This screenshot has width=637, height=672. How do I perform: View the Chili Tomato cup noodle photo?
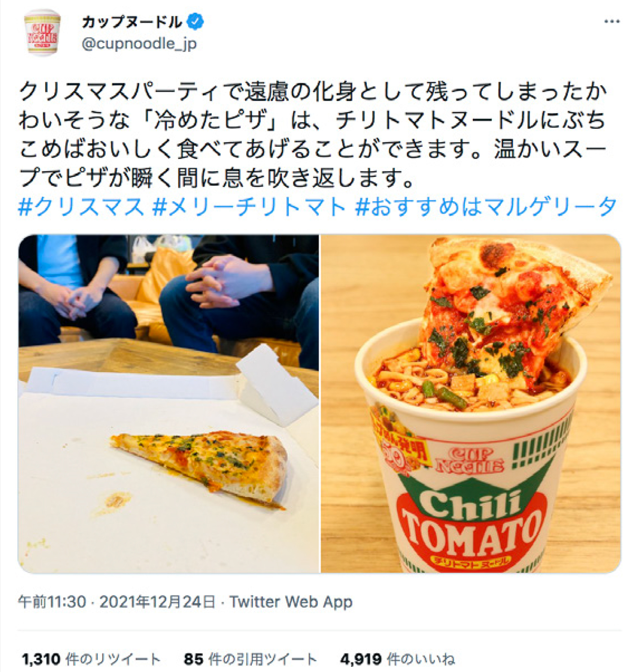point(471,403)
